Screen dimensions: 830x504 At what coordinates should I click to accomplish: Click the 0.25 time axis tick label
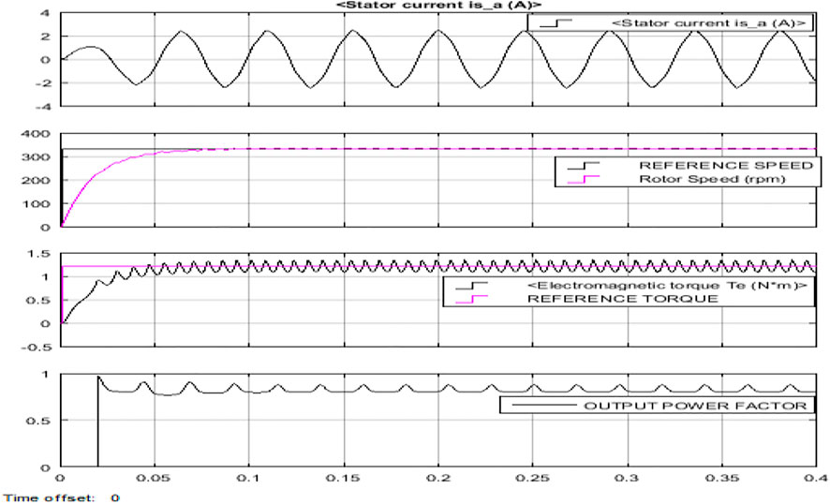coord(532,478)
